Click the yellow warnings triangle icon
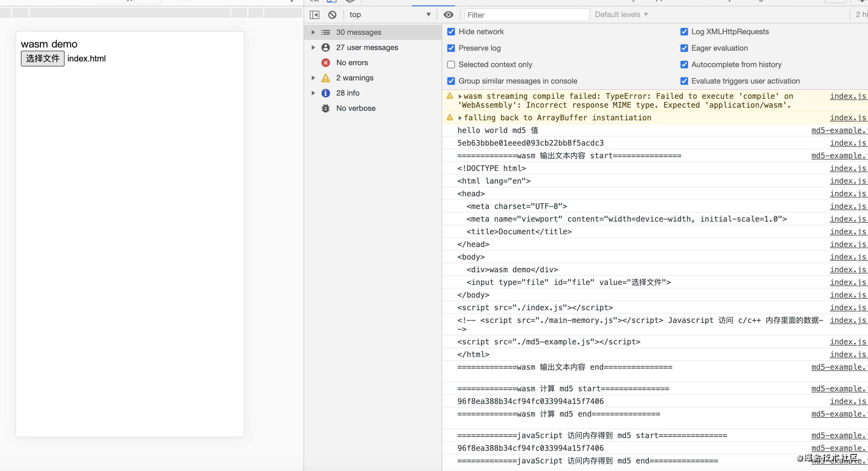 (326, 78)
